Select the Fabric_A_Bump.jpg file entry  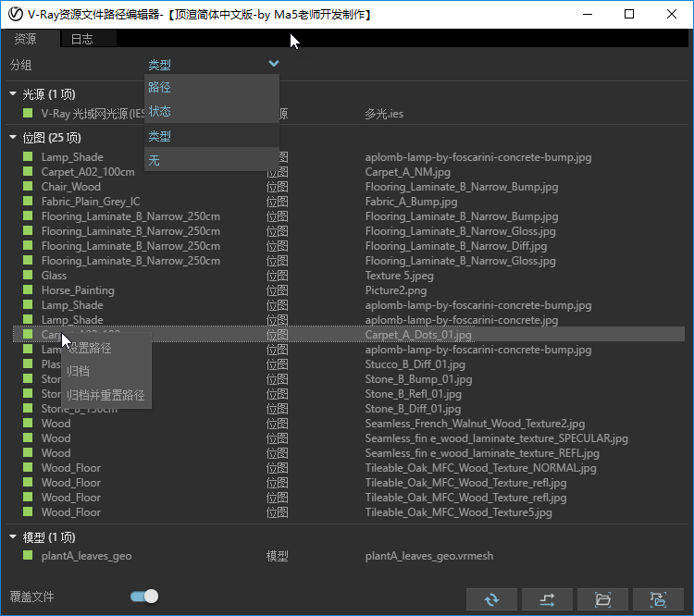pyautogui.click(x=411, y=202)
